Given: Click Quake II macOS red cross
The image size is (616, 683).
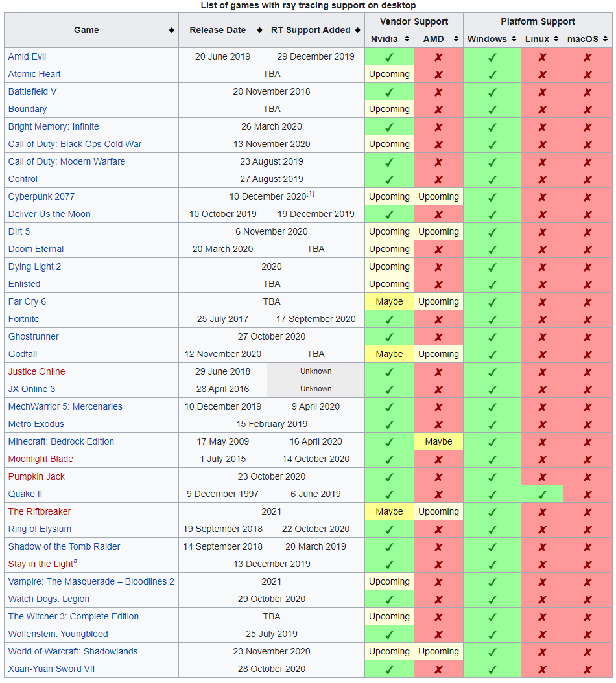Looking at the screenshot, I should pyautogui.click(x=587, y=494).
